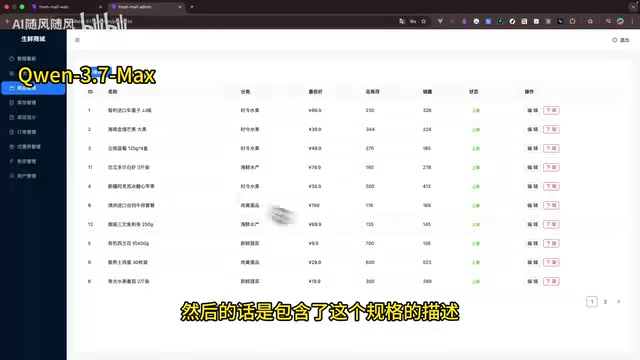The width and height of the screenshot is (640, 360).
Task: Click the 退出 logout button
Action: point(621,40)
